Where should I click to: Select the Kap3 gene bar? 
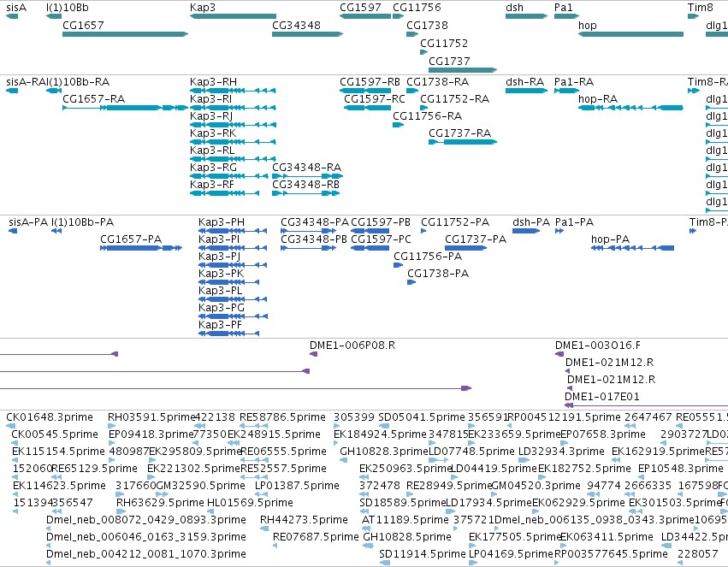[x=233, y=16]
